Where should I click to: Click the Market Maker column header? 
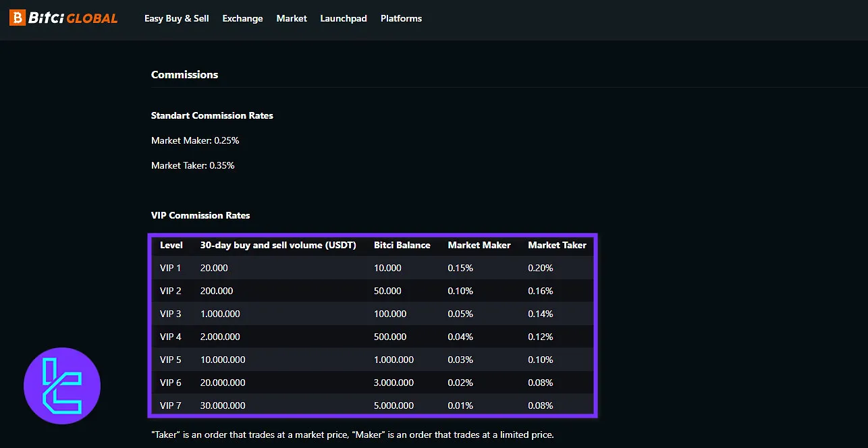479,245
